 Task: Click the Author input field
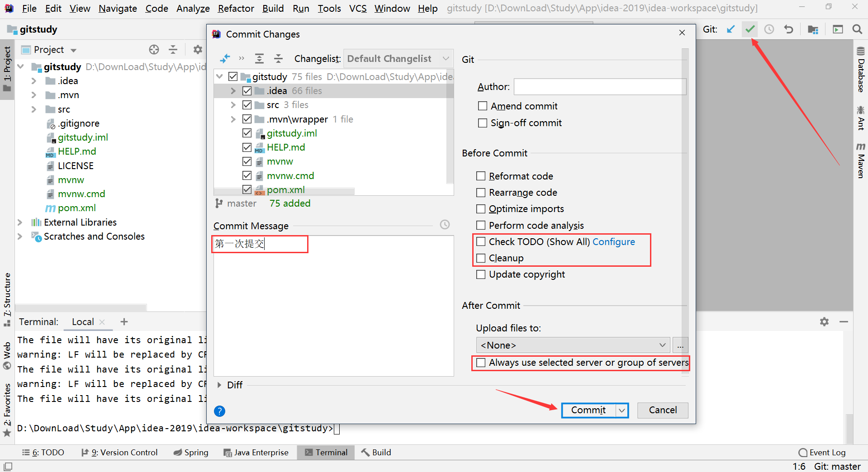[x=600, y=86]
